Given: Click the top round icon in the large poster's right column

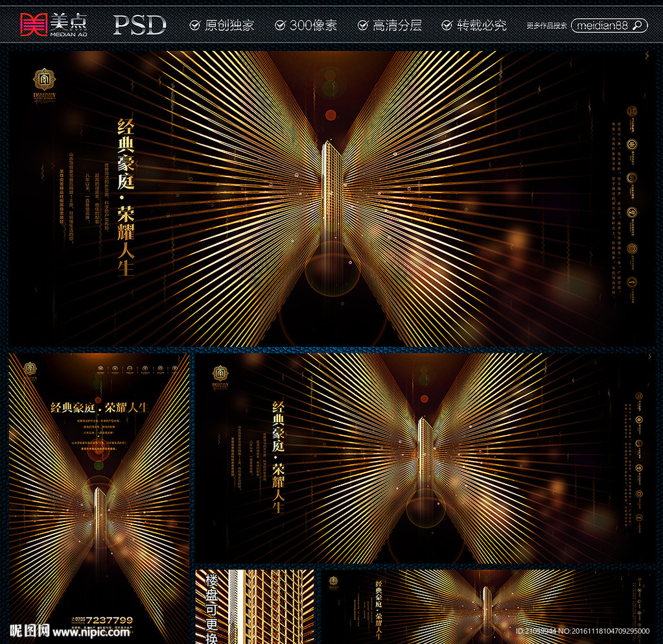Looking at the screenshot, I should pyautogui.click(x=632, y=112).
